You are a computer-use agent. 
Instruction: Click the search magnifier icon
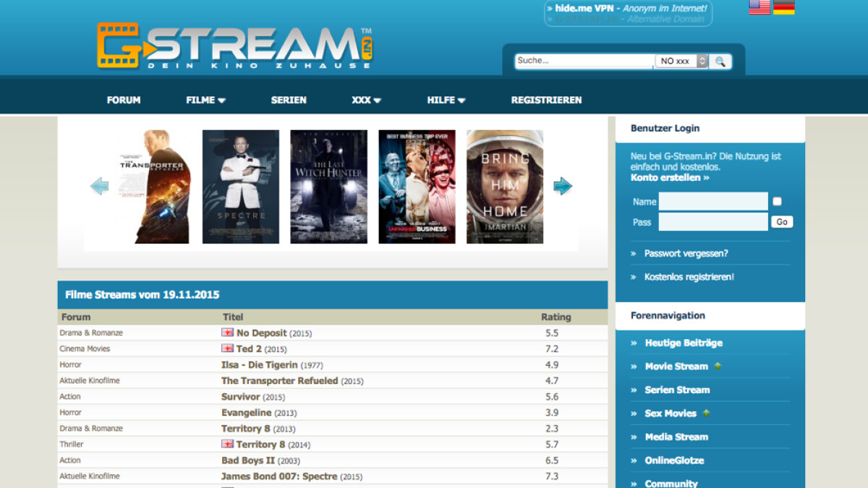tap(720, 61)
